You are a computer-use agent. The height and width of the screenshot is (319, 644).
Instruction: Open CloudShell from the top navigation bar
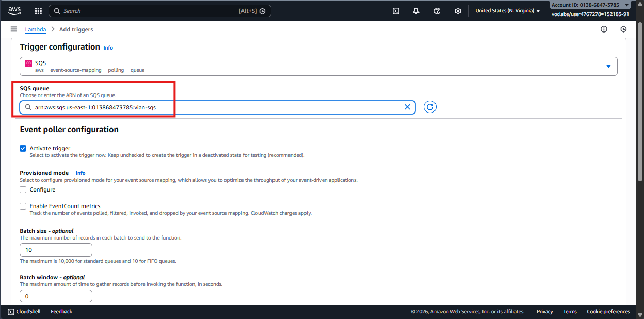pyautogui.click(x=396, y=10)
